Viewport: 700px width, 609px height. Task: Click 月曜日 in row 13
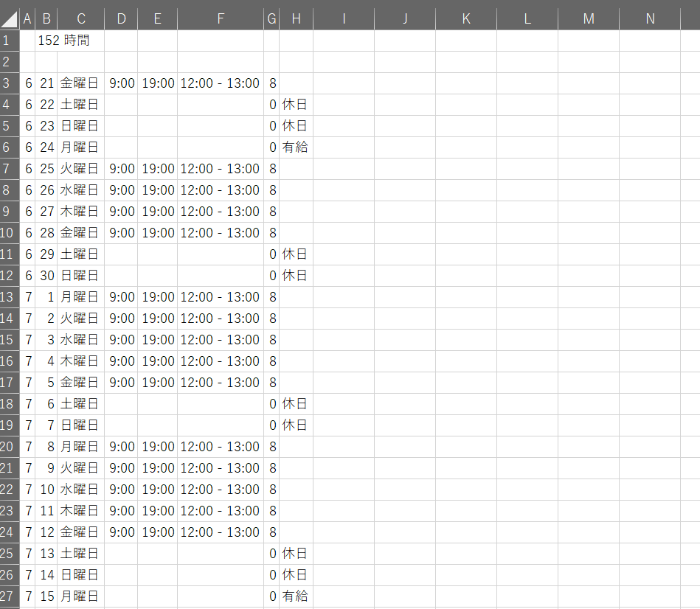[79, 297]
